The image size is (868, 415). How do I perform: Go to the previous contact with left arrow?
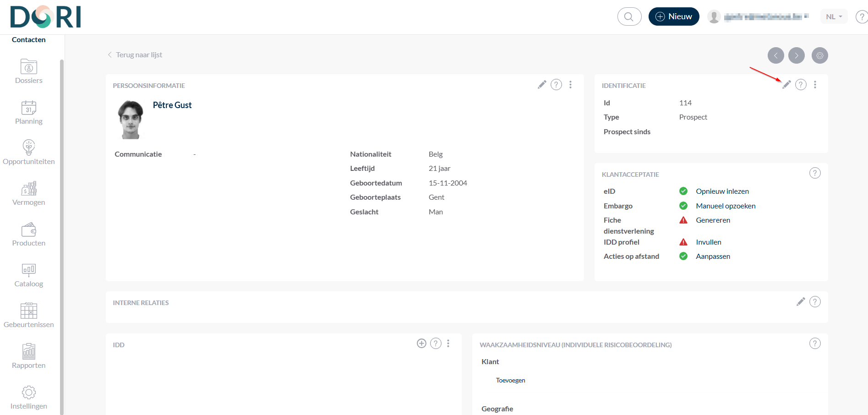tap(775, 55)
